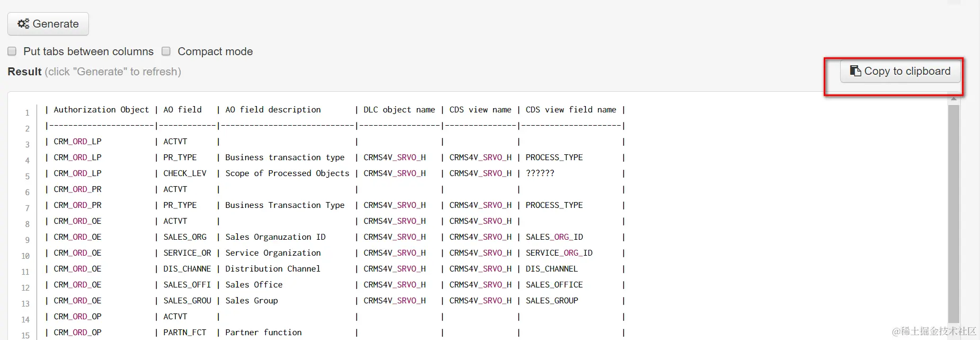
Task: Click the 'AO field description' header text
Action: pos(273,110)
